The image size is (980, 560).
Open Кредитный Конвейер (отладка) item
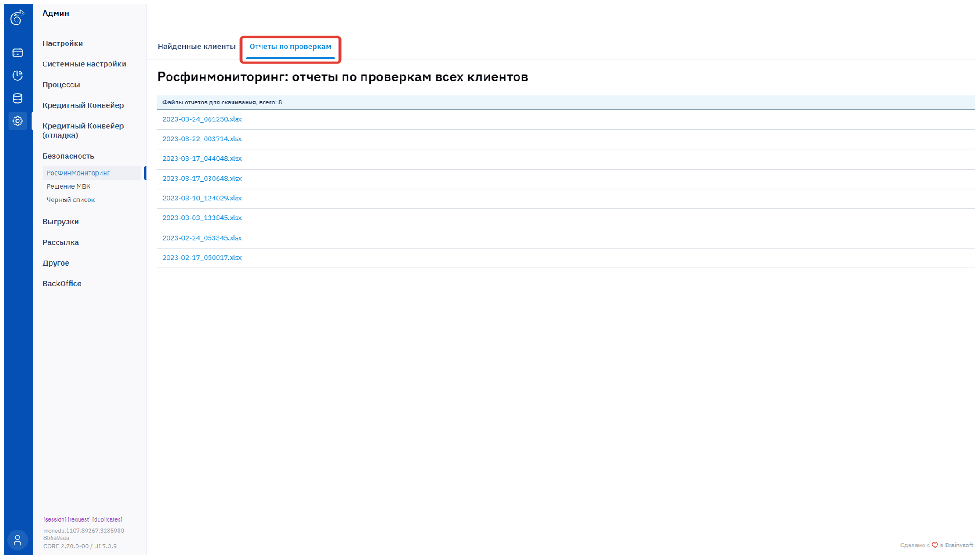83,131
